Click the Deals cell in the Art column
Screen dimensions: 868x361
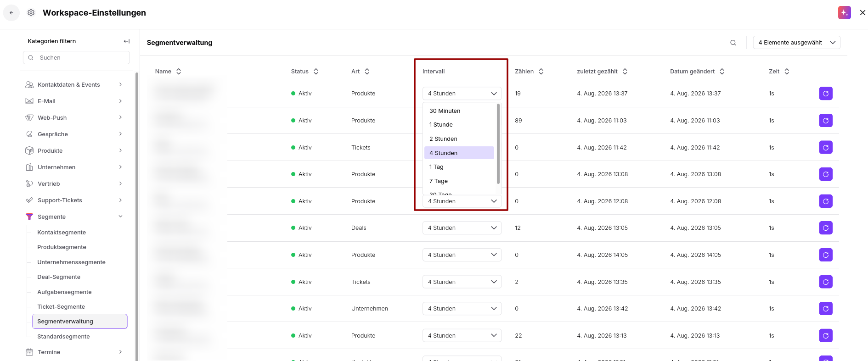click(x=359, y=228)
